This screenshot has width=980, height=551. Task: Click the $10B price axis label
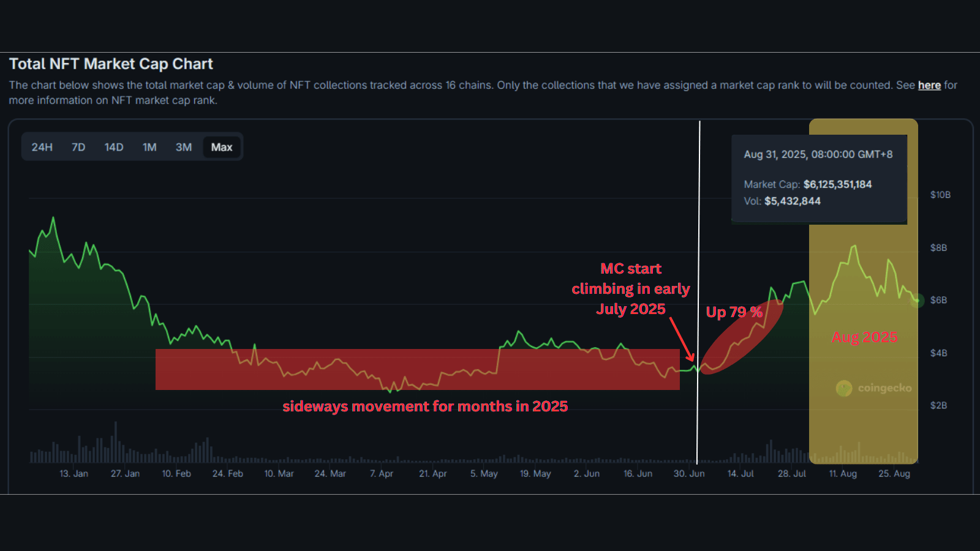(940, 195)
